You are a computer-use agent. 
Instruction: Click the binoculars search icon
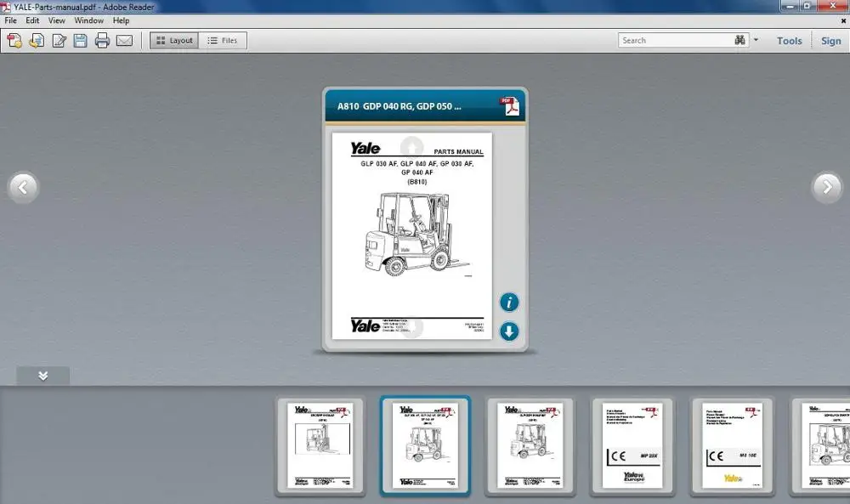739,40
